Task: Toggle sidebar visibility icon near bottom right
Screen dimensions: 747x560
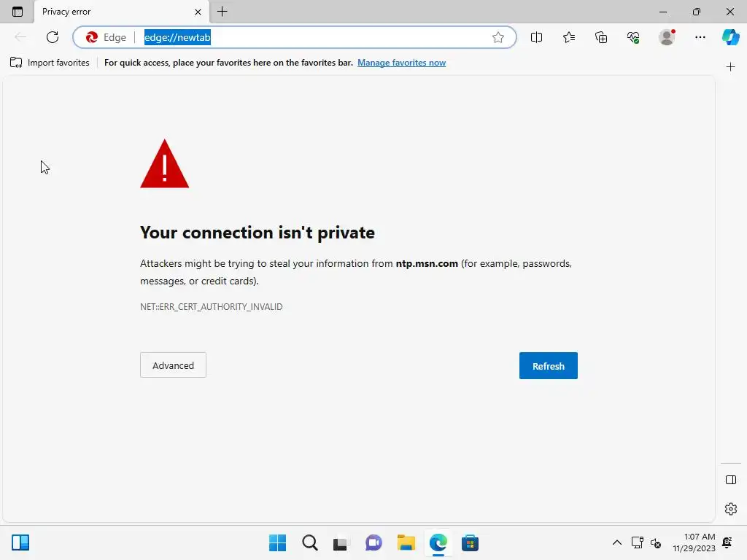Action: click(x=731, y=480)
